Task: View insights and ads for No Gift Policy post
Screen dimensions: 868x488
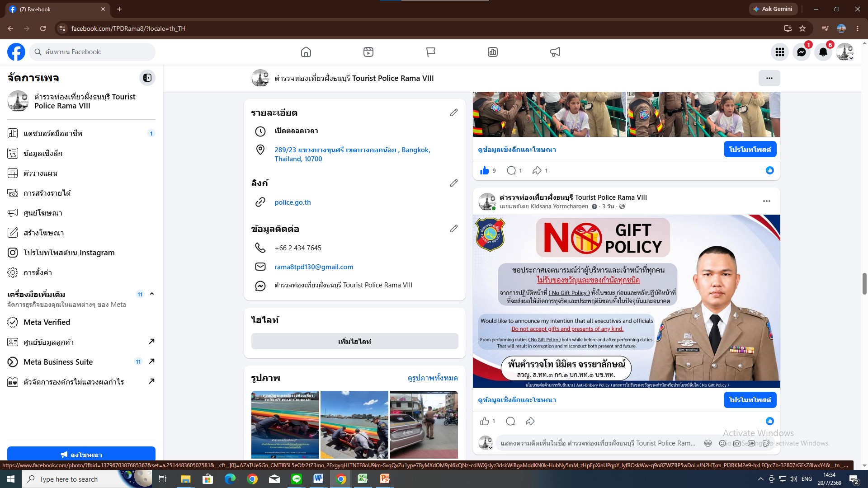Action: click(x=517, y=400)
